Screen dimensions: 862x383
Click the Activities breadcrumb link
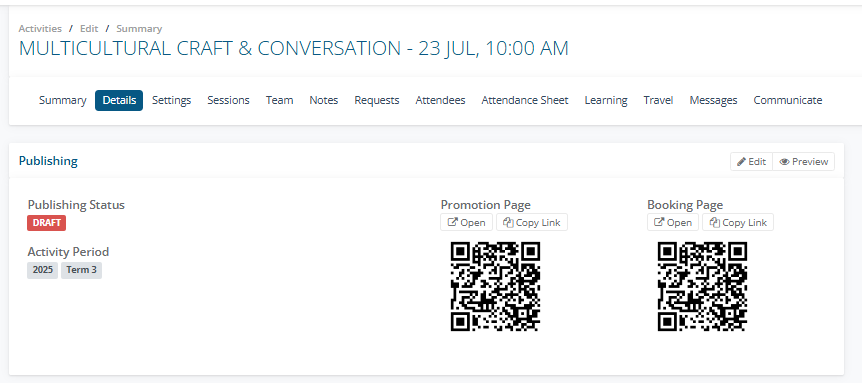(40, 29)
